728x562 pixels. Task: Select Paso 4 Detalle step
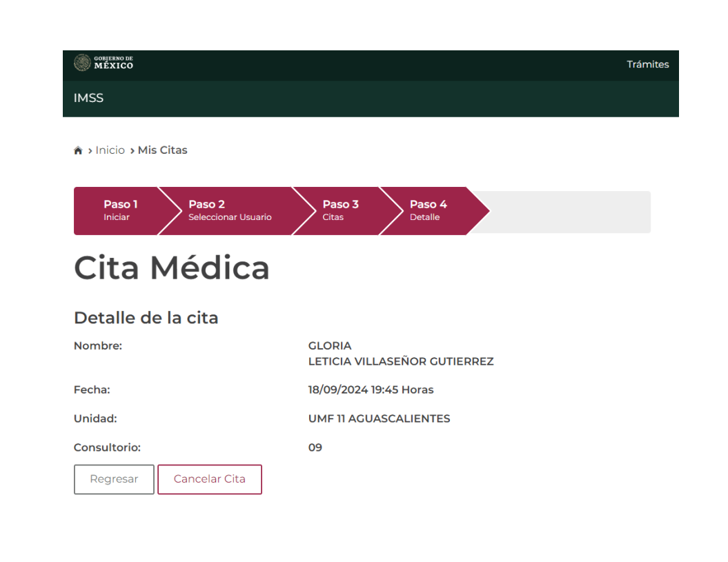click(428, 211)
